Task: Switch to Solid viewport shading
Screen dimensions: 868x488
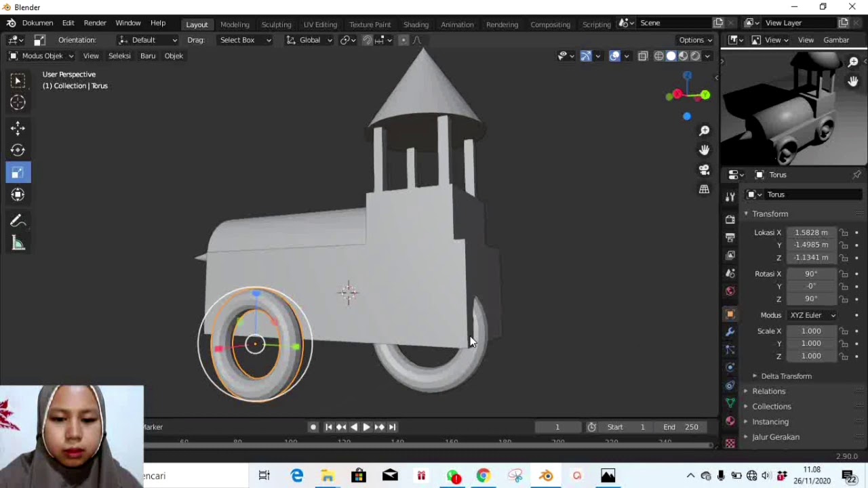Action: (x=671, y=56)
